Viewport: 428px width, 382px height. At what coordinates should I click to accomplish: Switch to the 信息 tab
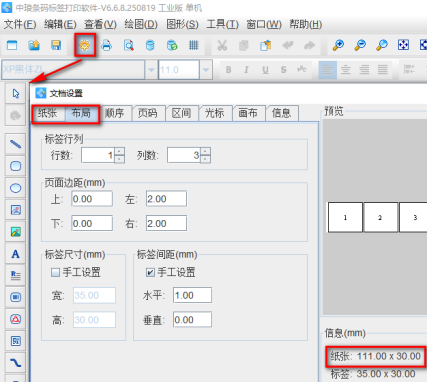[281, 114]
